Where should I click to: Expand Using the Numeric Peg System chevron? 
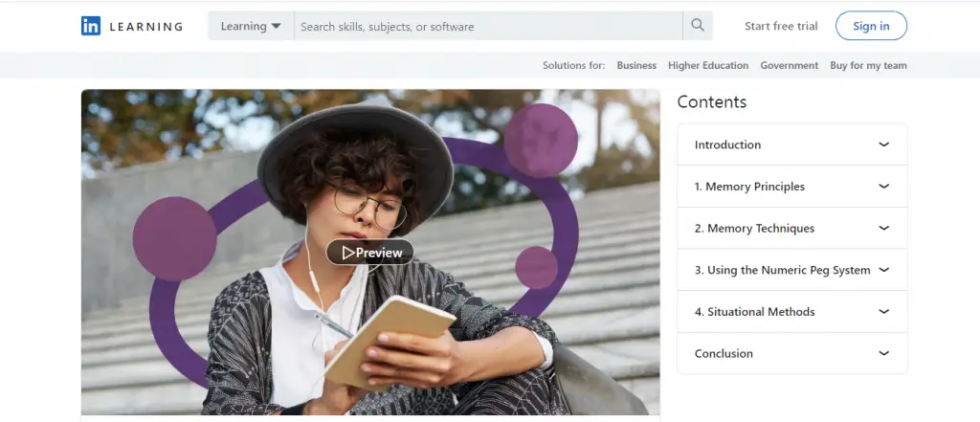883,270
